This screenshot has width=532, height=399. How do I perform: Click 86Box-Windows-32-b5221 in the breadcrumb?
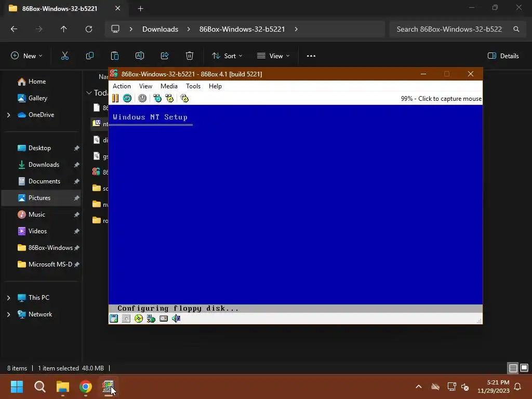[x=242, y=29]
